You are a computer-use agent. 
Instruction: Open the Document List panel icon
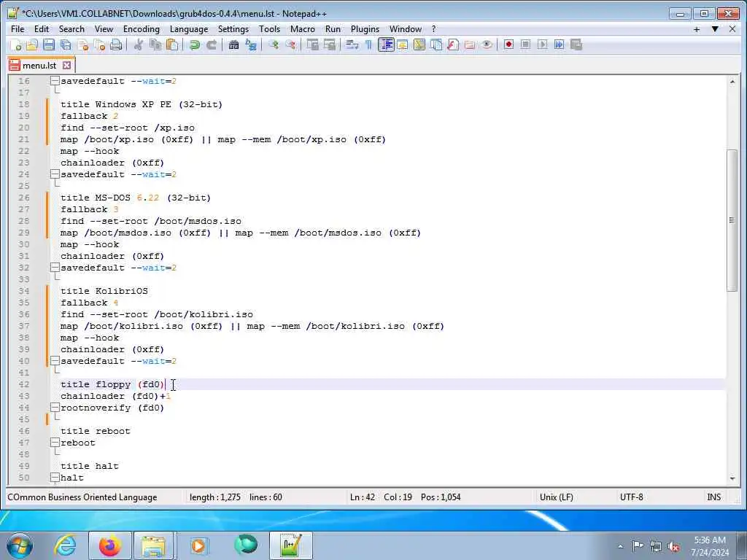[x=436, y=44]
